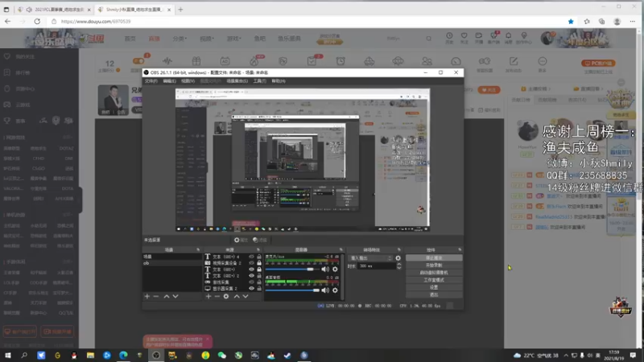Screen dimensions: 644x362
Task: Click the Windows Start button
Action: pyautogui.click(x=8, y=356)
